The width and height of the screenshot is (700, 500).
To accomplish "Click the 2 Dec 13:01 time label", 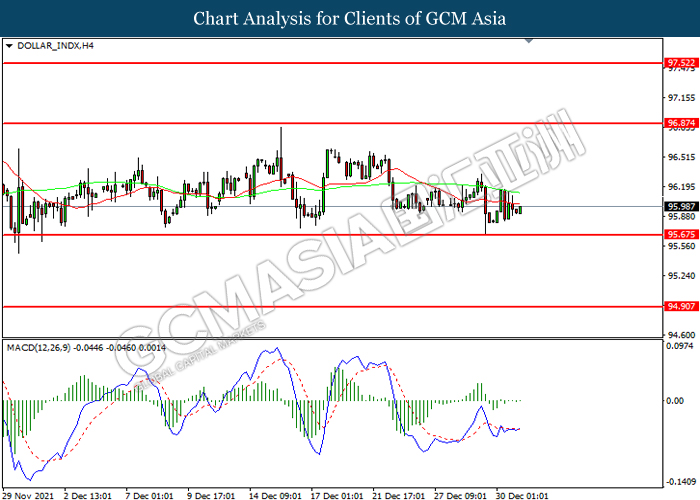I will click(x=88, y=496).
